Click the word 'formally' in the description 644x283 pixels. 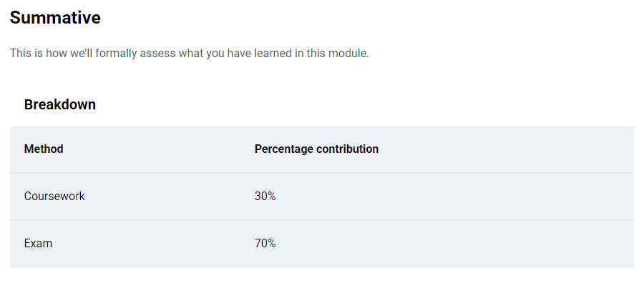(x=112, y=54)
